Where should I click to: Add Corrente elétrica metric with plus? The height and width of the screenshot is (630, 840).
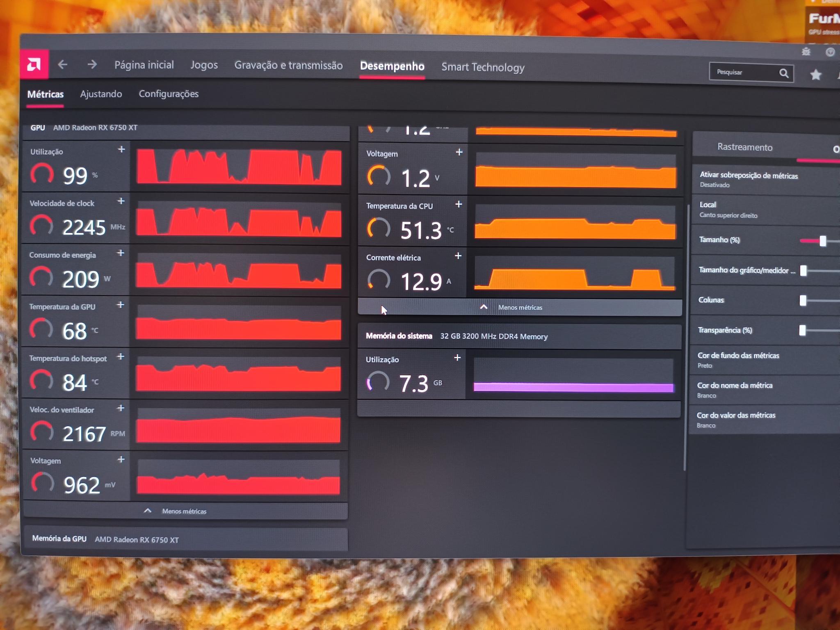[x=459, y=256]
